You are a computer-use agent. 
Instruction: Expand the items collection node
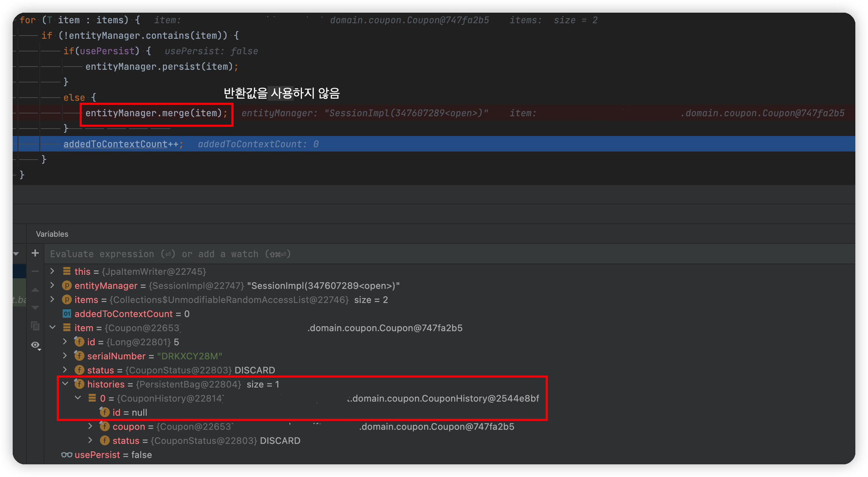(x=52, y=299)
